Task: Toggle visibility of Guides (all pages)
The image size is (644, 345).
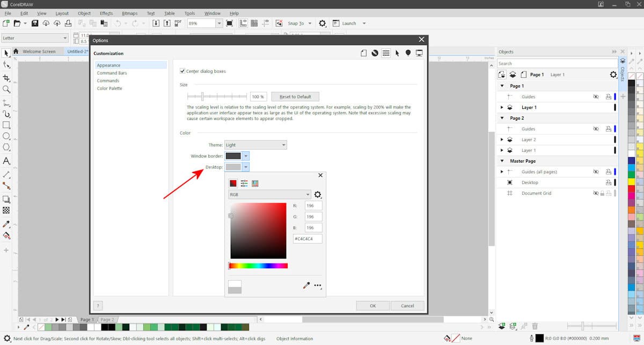Action: point(596,172)
